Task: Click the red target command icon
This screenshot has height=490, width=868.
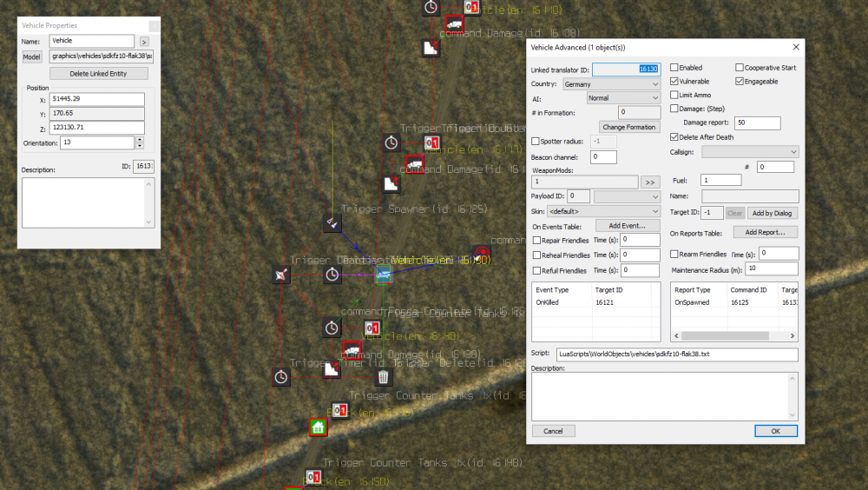Action: (480, 255)
